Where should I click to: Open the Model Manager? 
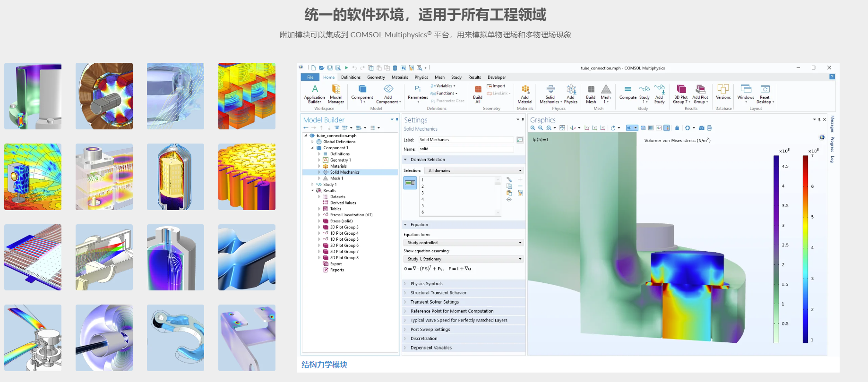coord(336,93)
